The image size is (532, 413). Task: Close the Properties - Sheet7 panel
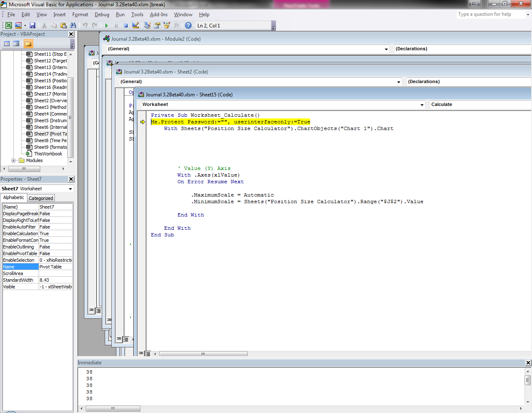(x=71, y=179)
